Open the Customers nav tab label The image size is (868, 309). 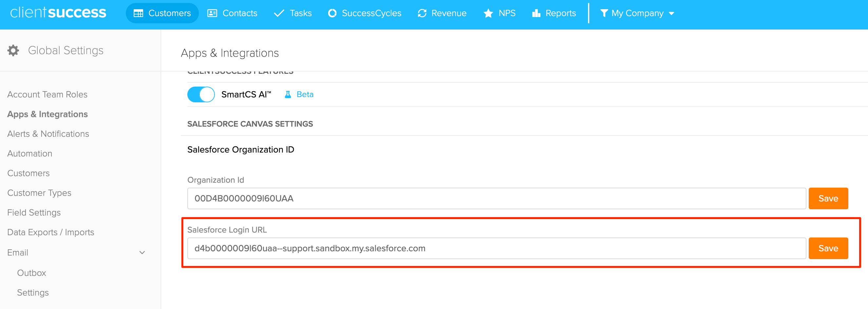tap(169, 13)
